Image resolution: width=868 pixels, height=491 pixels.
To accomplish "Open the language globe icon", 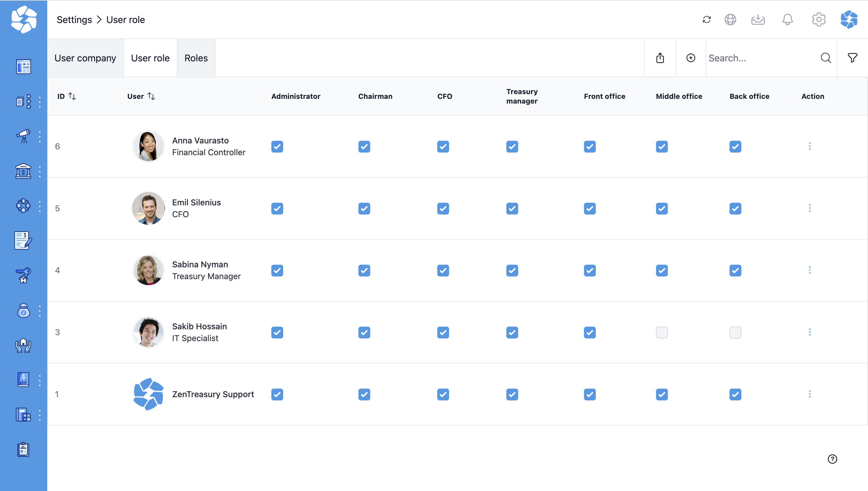I will (730, 19).
